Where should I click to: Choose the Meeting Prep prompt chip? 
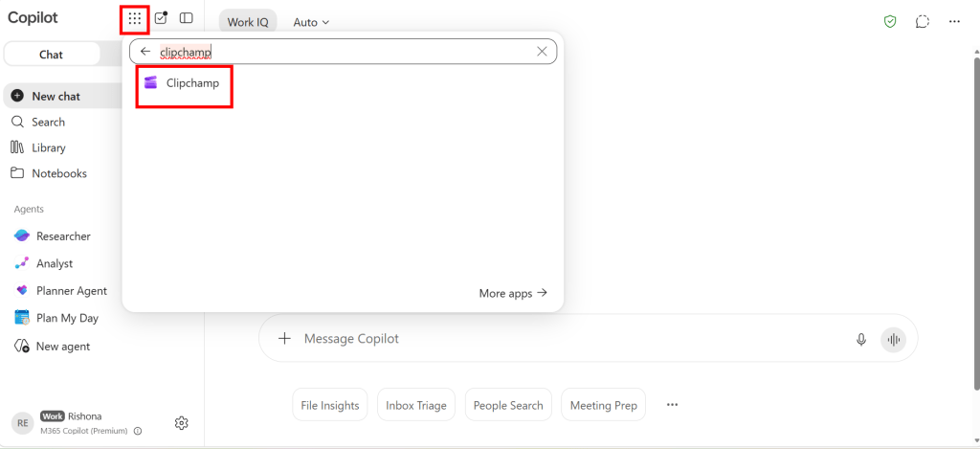603,405
